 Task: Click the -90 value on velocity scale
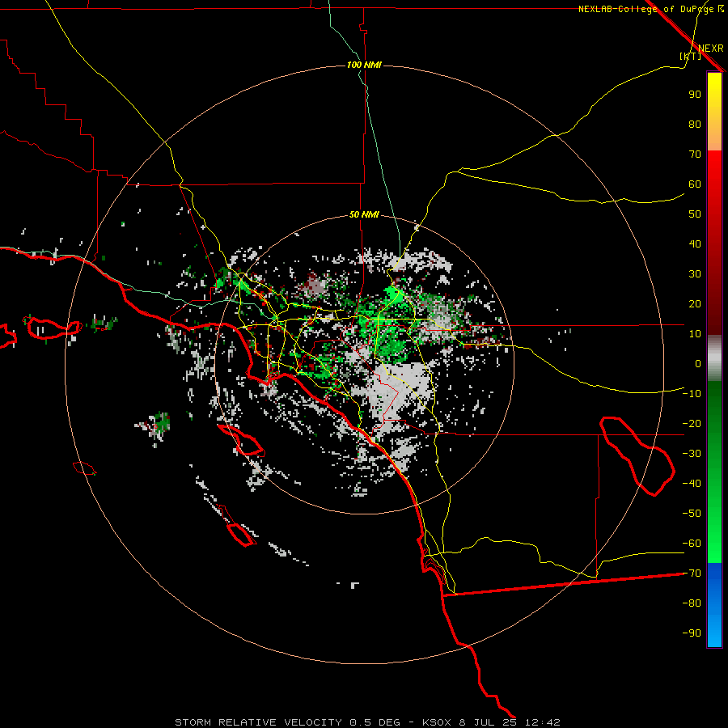pyautogui.click(x=692, y=633)
